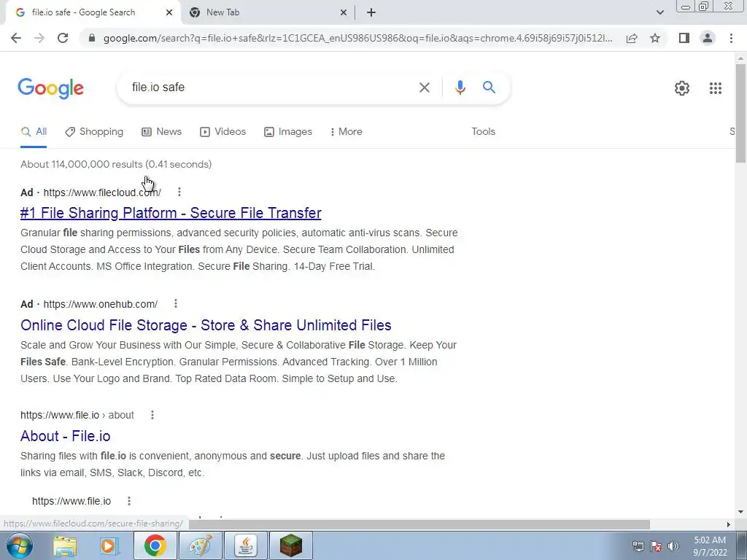Open the Chrome profile avatar
The height and width of the screenshot is (560, 747).
coord(708,38)
